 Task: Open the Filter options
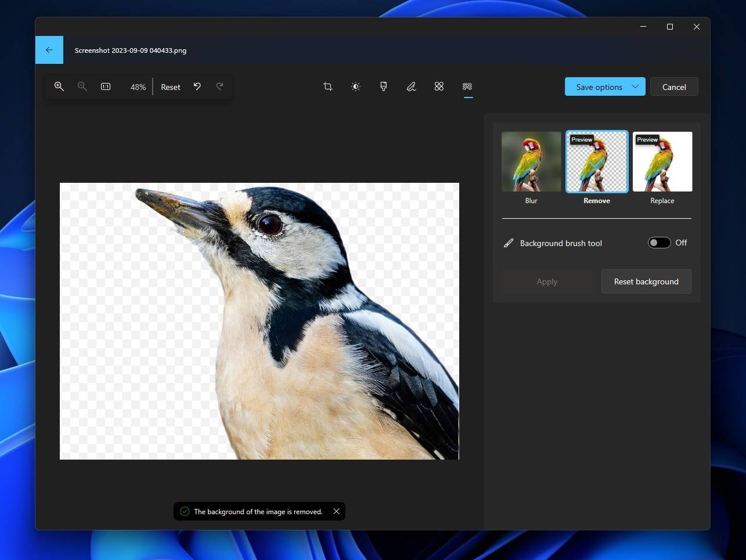pos(383,86)
